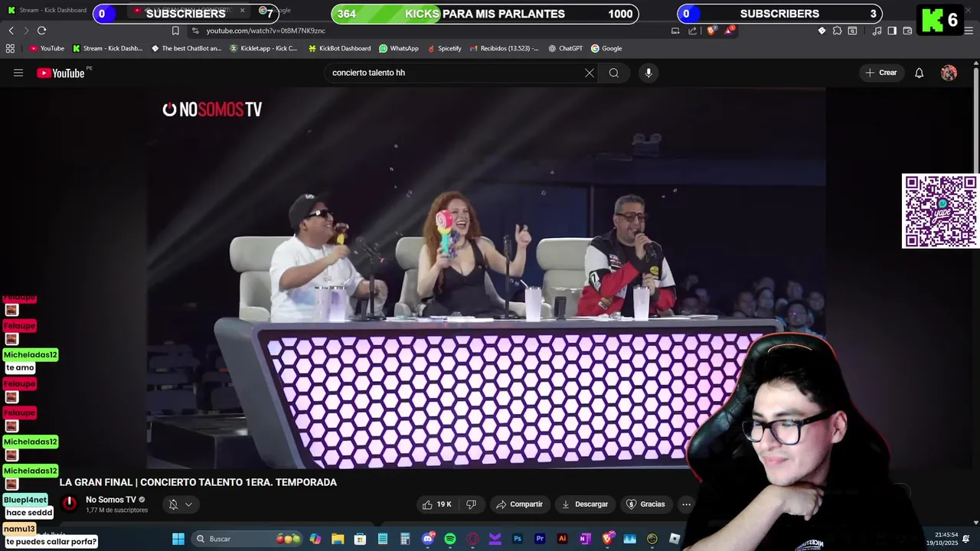Open the YouTube bookmark
Screen dimensions: 980x551
(47, 48)
